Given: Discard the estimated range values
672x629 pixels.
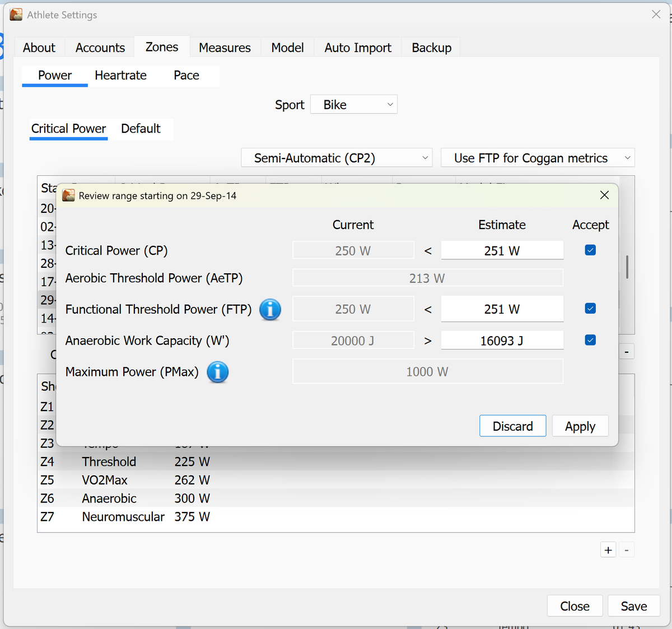Looking at the screenshot, I should (513, 426).
